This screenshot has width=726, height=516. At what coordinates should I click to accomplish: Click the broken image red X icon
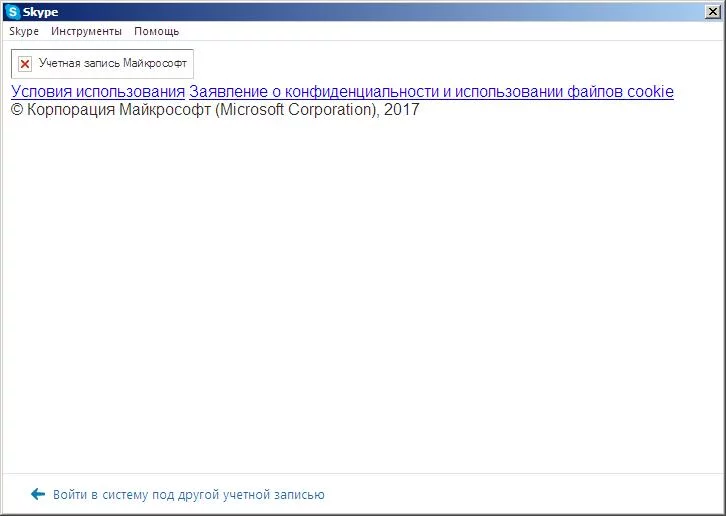(25, 64)
